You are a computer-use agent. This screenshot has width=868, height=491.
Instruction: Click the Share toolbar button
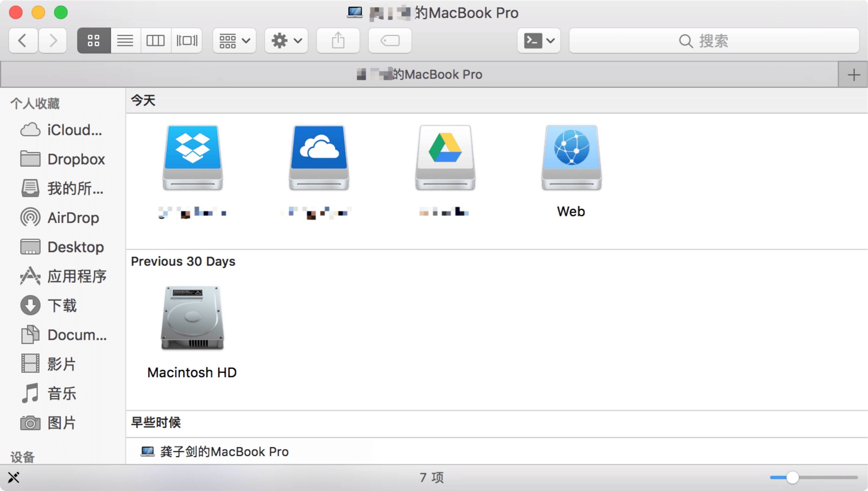[x=338, y=41]
